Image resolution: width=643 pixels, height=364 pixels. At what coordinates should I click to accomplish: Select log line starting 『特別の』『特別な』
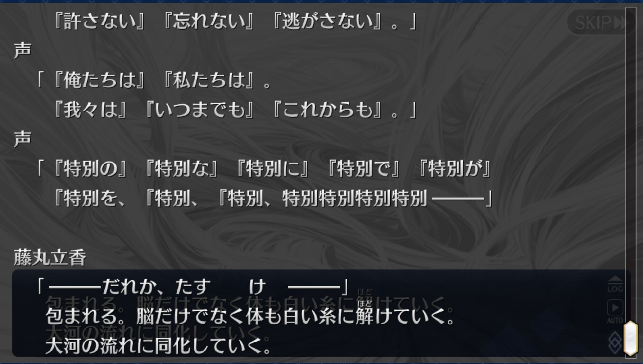pos(264,169)
